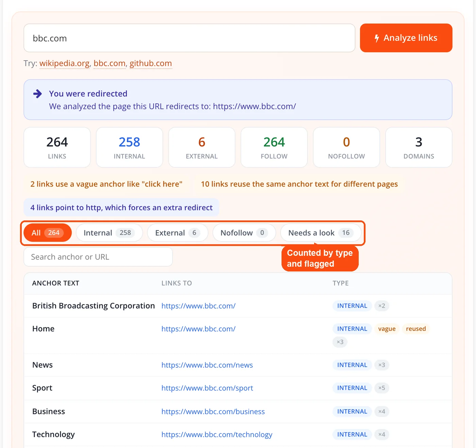Click the ×5 count in Sport row

[382, 388]
